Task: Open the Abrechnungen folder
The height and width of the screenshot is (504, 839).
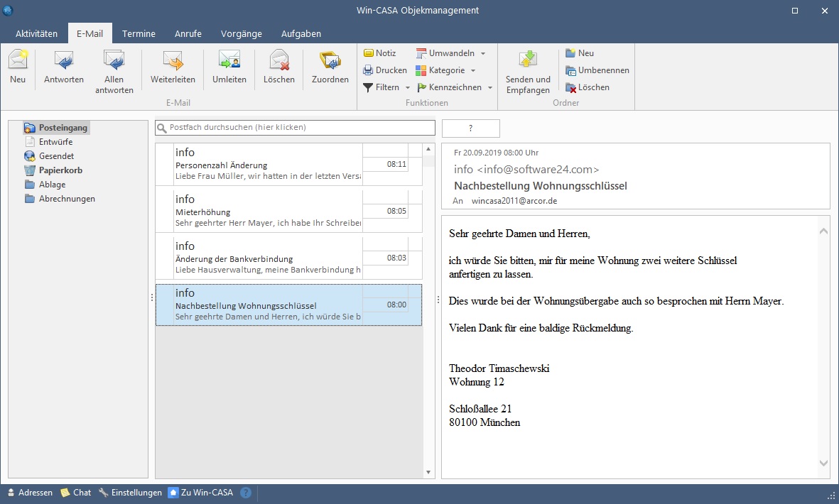Action: 60,198
